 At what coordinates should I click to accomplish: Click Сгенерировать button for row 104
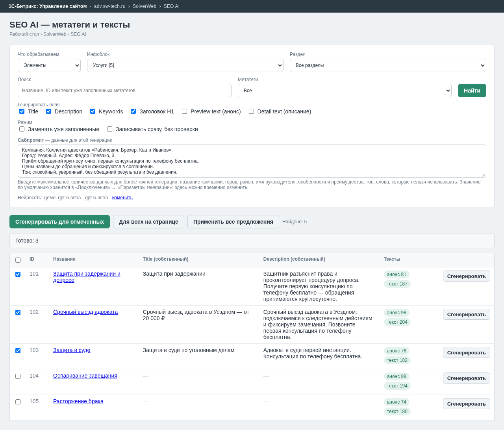coord(467,378)
